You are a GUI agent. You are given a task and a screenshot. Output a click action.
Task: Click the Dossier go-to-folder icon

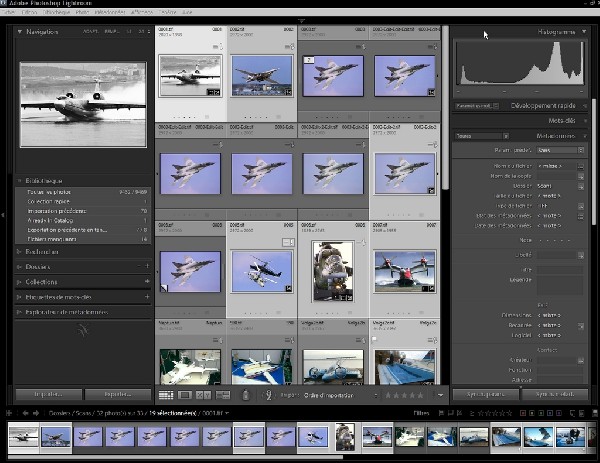581,186
